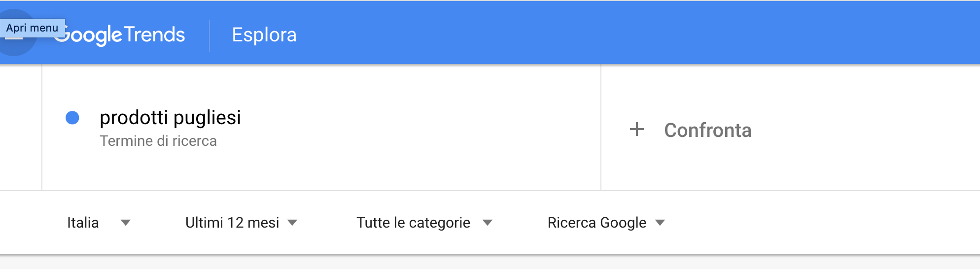Open the Ultimi 12 mesi time range
The height and width of the screenshot is (269, 980).
(x=241, y=223)
